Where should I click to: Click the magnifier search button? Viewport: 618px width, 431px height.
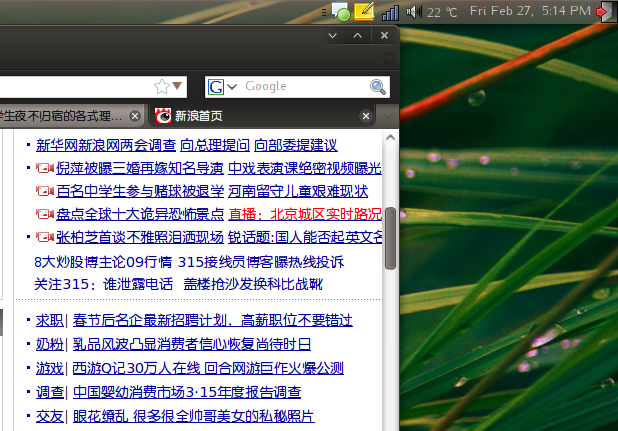[x=378, y=87]
